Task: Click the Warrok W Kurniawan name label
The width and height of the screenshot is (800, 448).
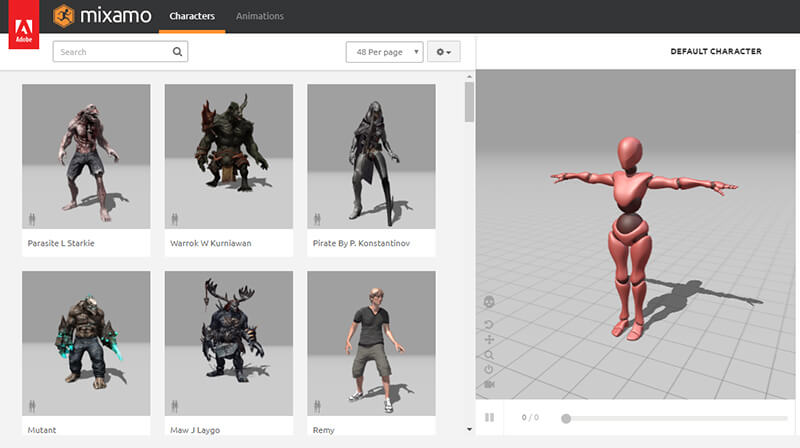Action: 210,243
